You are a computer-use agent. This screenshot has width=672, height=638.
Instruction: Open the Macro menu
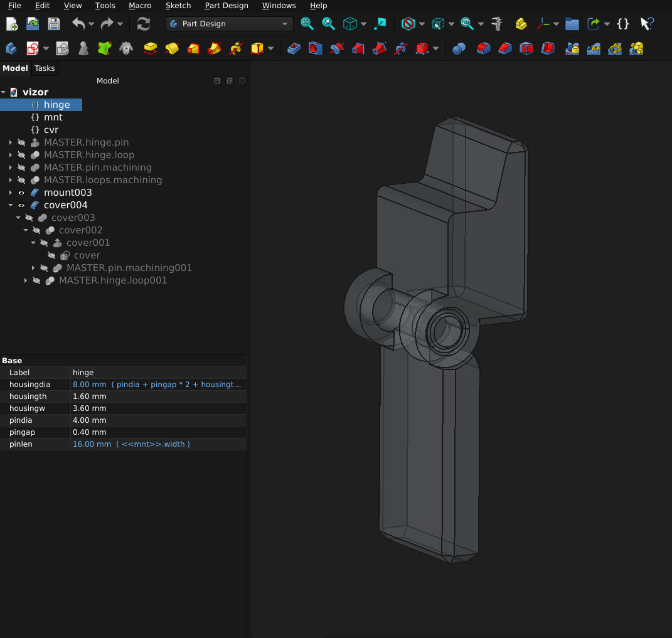(x=140, y=6)
